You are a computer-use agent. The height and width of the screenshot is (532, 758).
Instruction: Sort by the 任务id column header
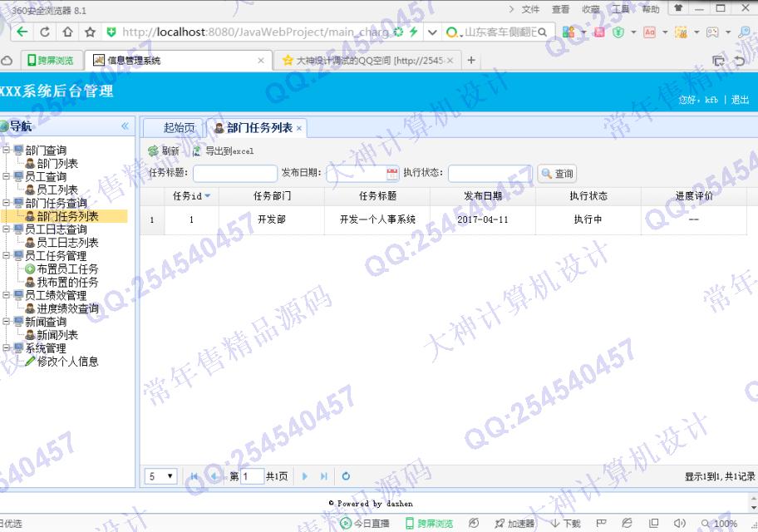(x=191, y=196)
